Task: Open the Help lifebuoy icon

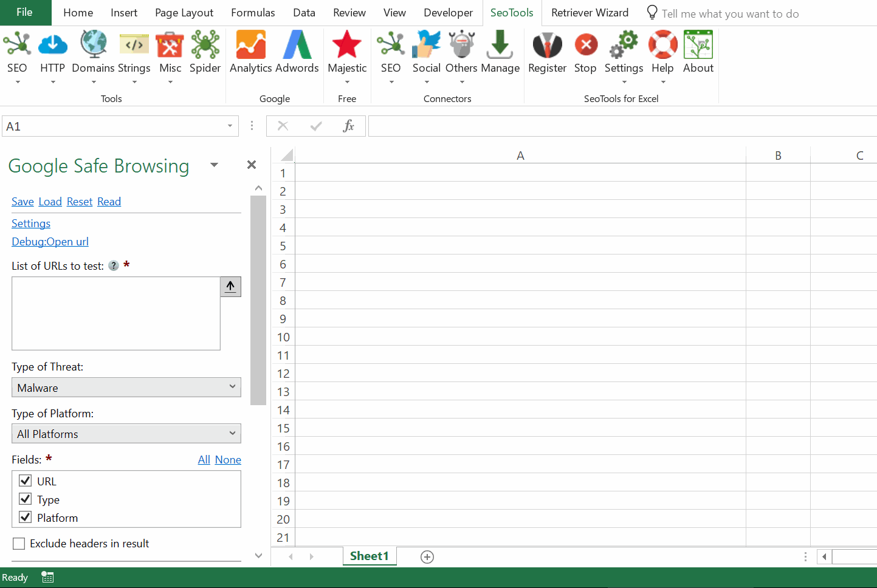Action: click(x=662, y=45)
